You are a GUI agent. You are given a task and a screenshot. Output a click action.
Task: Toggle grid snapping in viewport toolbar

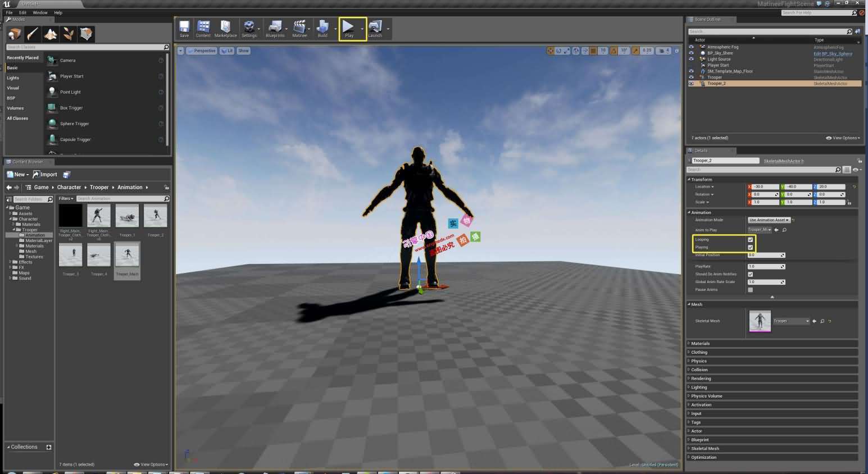pos(593,51)
